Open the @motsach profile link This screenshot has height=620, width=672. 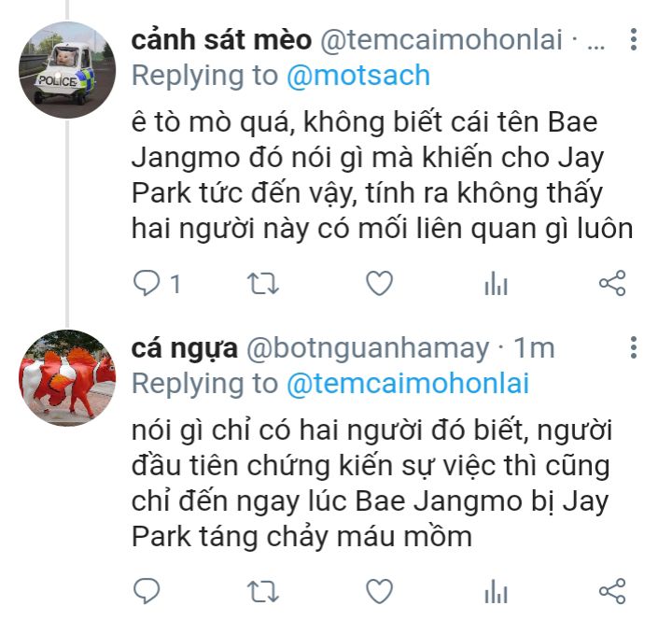[x=358, y=76]
